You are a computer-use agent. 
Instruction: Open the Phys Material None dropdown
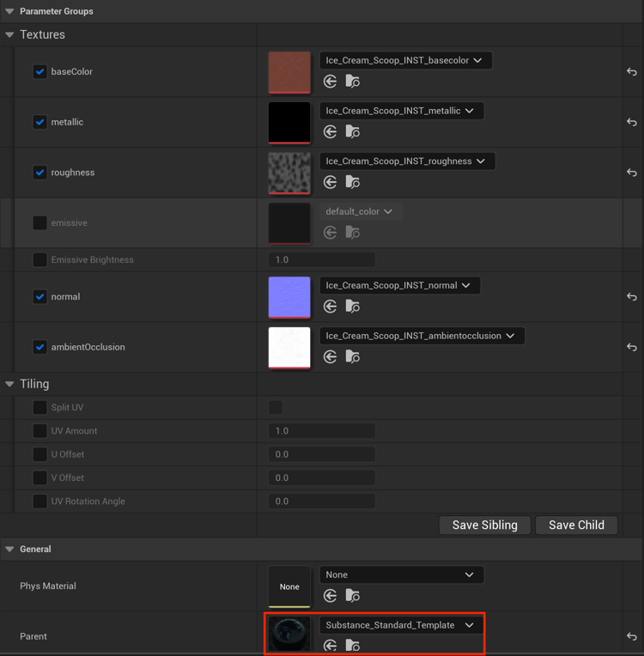pos(402,574)
